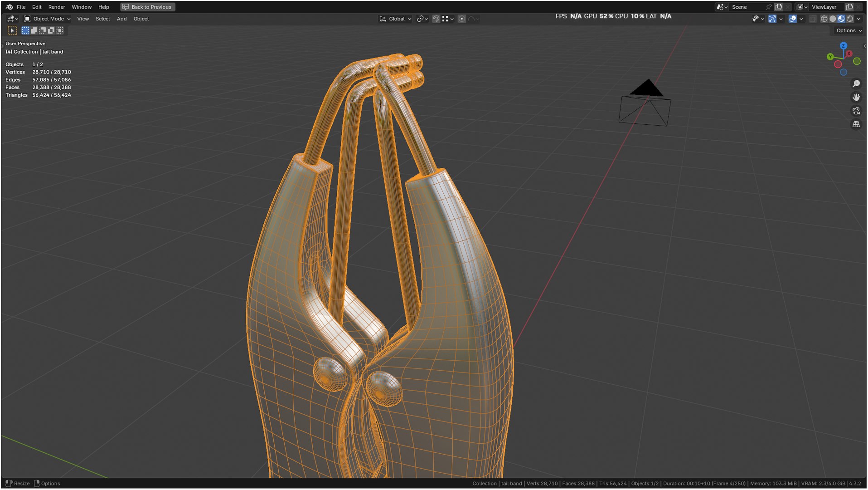The width and height of the screenshot is (868, 490).
Task: Choose the intersect selection mode icon
Action: coord(60,30)
